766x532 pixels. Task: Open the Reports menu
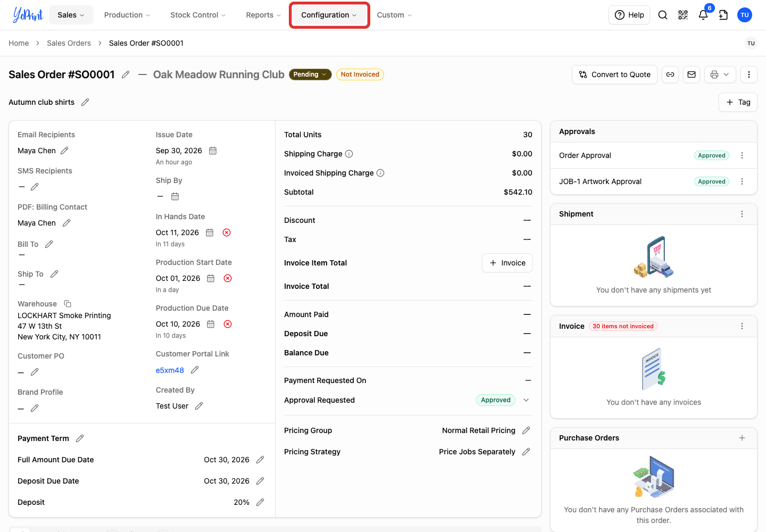tap(263, 15)
